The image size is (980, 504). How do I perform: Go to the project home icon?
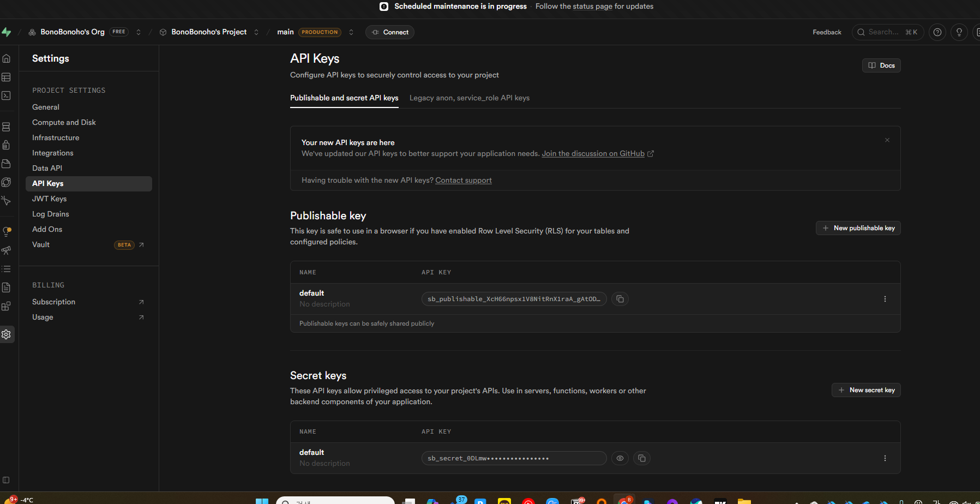(7, 59)
